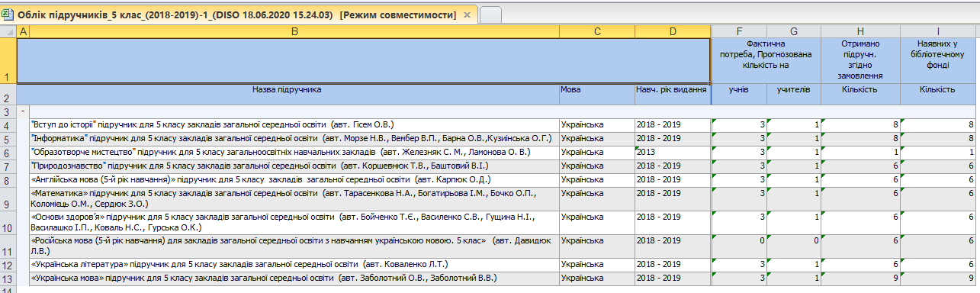
Task: Click pupils value 0 in Російська мова row
Action: click(739, 246)
